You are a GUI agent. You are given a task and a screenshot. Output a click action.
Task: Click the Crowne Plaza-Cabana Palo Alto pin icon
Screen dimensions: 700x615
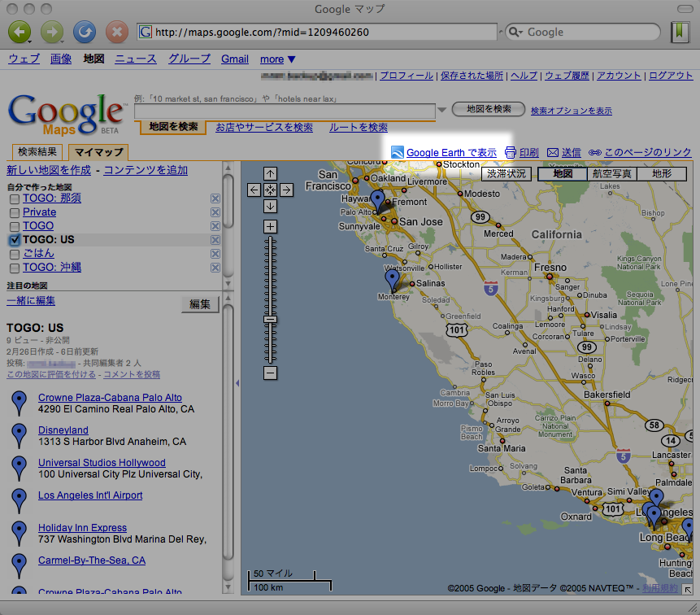[19, 403]
